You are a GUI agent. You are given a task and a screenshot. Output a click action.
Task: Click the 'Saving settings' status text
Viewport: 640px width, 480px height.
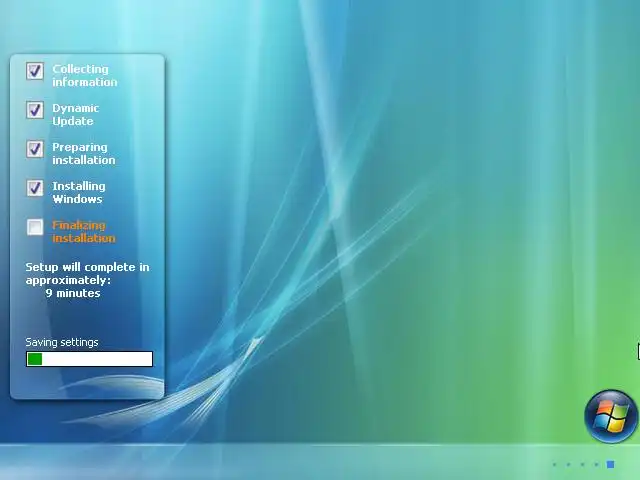point(62,342)
